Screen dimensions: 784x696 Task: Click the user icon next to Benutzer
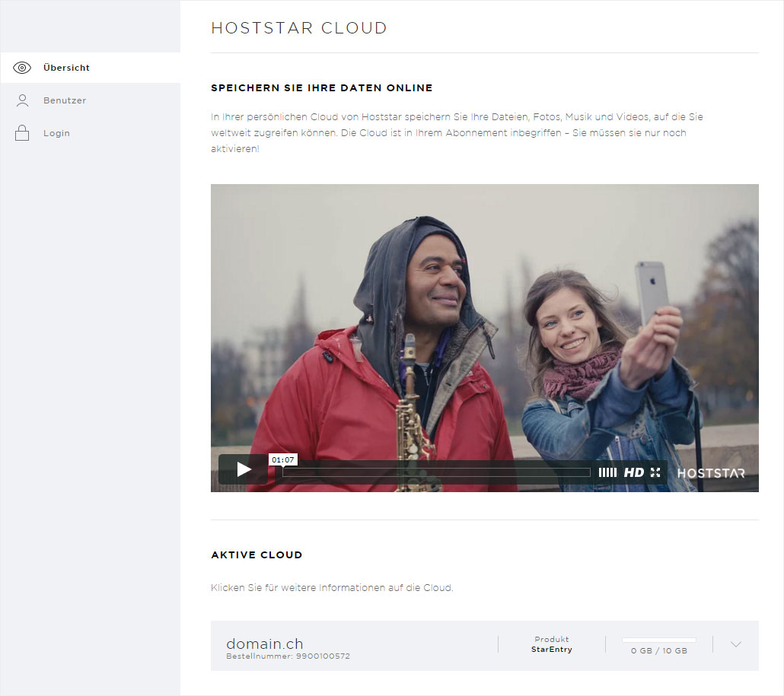pyautogui.click(x=23, y=100)
